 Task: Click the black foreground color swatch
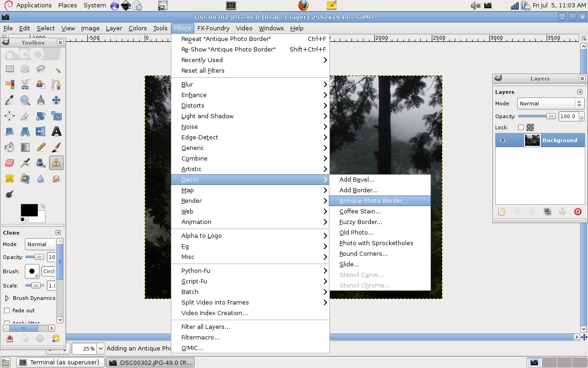tap(28, 210)
